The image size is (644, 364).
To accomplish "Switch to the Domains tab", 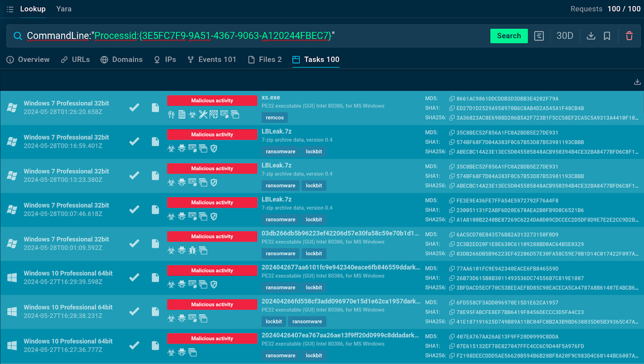I will click(122, 60).
